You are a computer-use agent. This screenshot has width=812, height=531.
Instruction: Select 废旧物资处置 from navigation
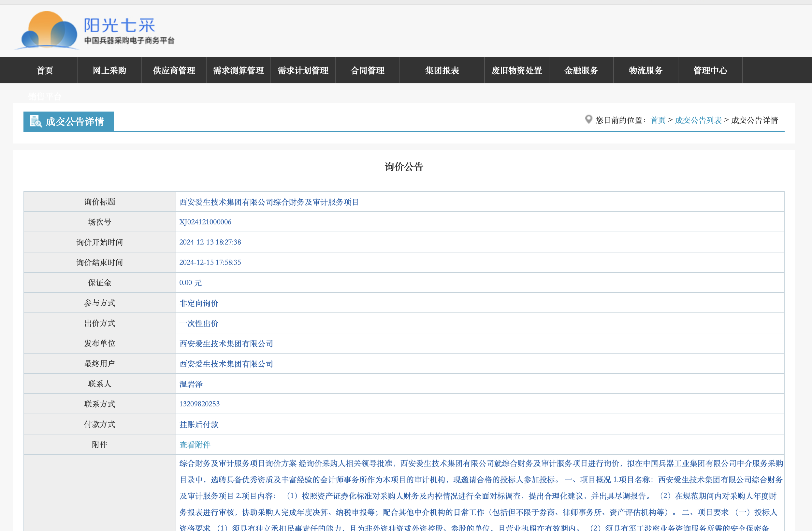pos(516,70)
